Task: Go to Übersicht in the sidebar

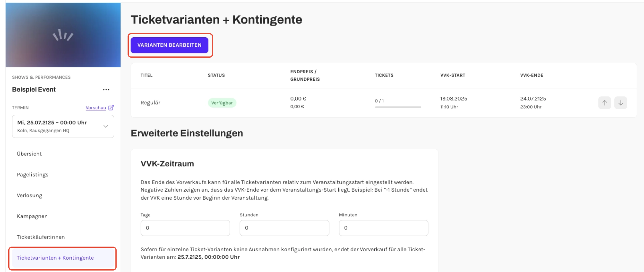Action: click(29, 154)
